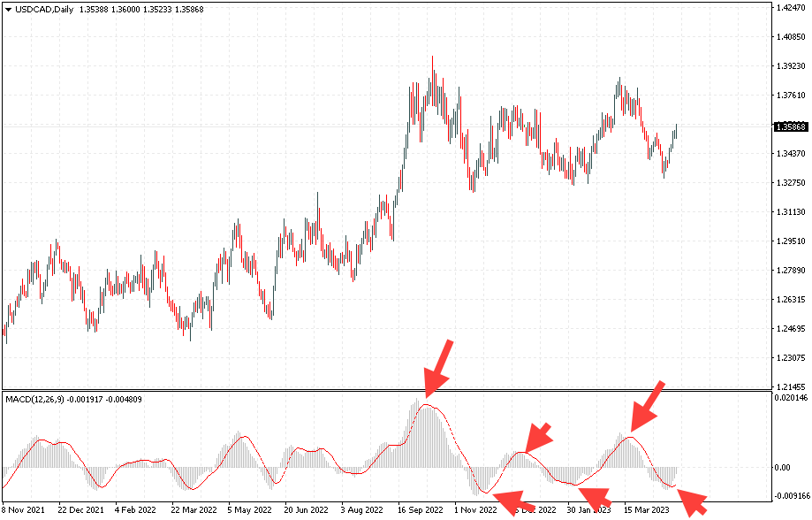Select the 8 Nov 2021 date label
Screen dimensions: 812x520
pyautogui.click(x=22, y=510)
